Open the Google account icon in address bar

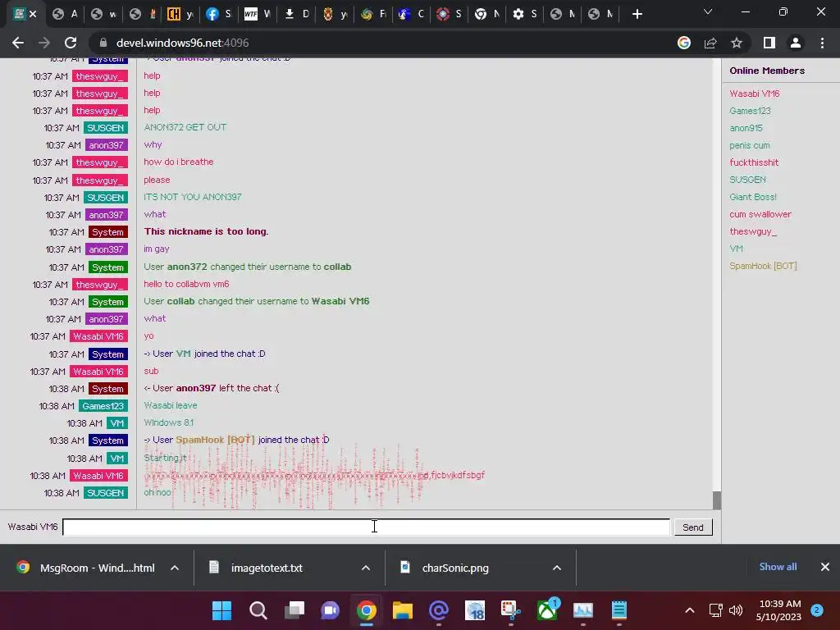tap(684, 43)
